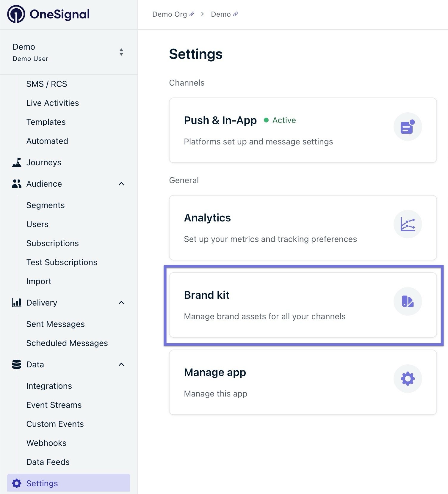Click the Demo breadcrumb link
The height and width of the screenshot is (494, 448).
coord(221,14)
